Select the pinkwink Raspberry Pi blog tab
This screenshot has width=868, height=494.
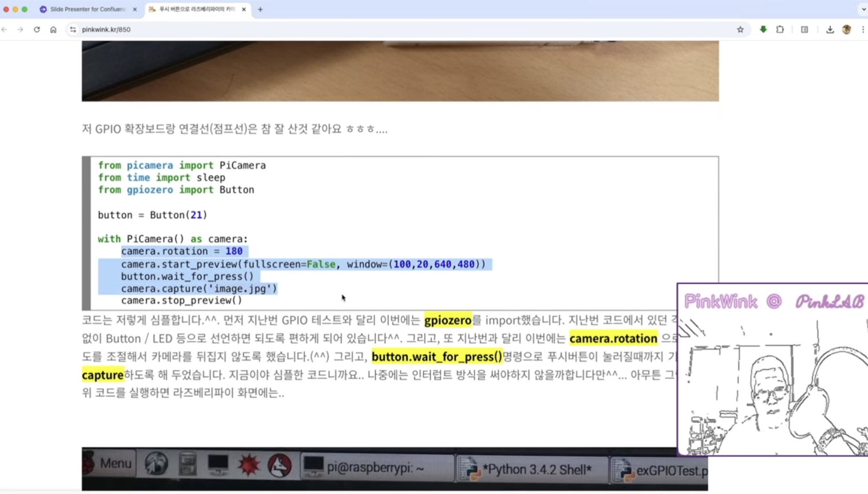click(x=196, y=9)
